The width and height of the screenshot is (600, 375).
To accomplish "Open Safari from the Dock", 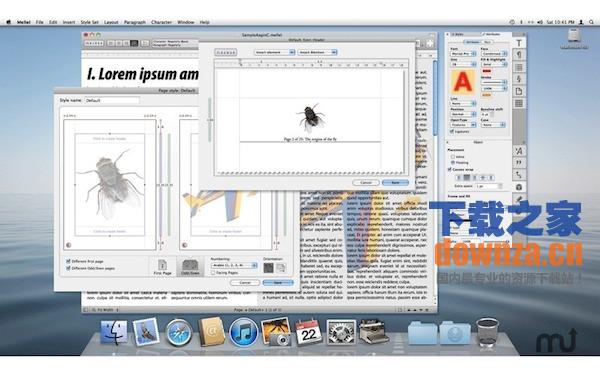I will [x=179, y=333].
